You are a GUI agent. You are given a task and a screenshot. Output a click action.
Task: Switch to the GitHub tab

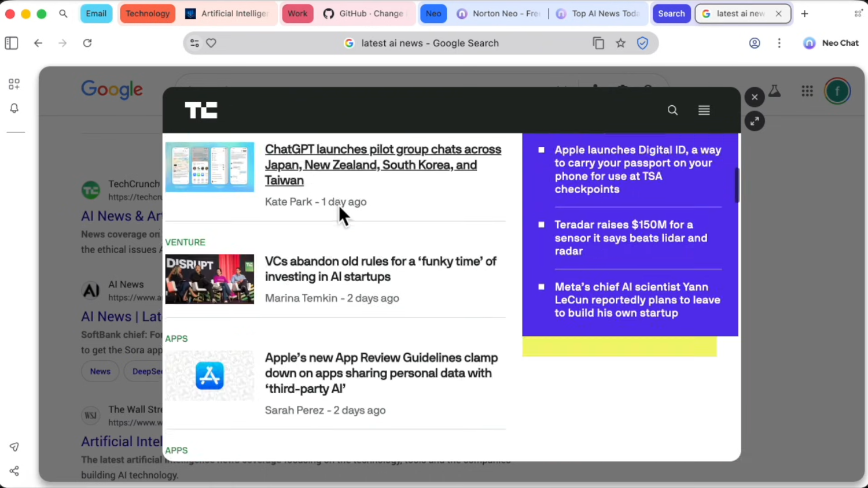(365, 13)
